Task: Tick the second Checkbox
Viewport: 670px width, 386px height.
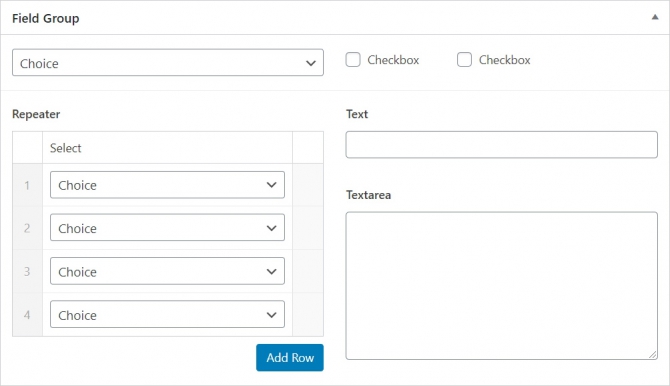Action: (464, 59)
